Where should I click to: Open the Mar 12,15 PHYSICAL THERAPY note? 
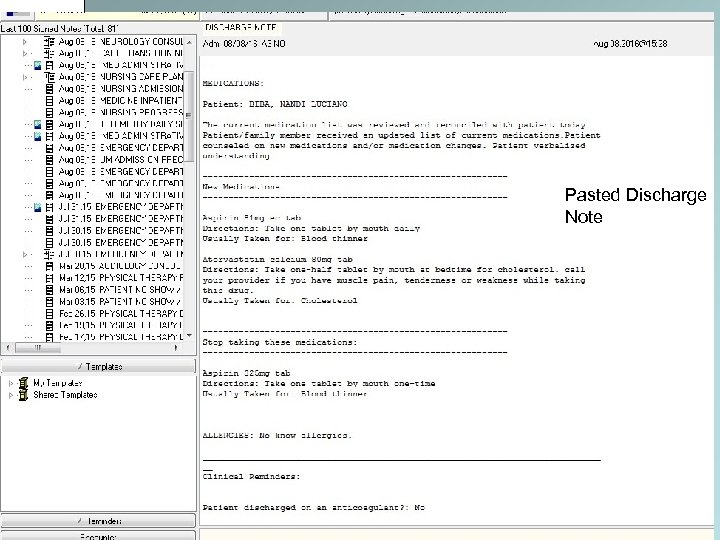(x=121, y=278)
